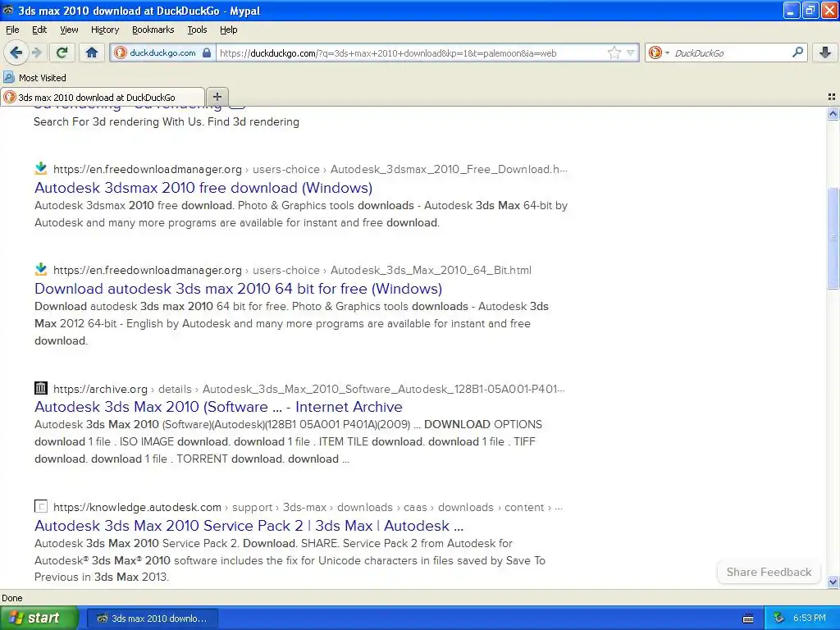Open a new tab with plus button
This screenshot has height=630, width=840.
click(x=217, y=97)
